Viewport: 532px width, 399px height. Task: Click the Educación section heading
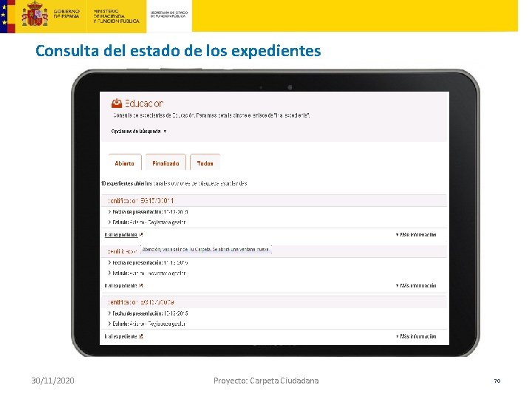click(144, 103)
